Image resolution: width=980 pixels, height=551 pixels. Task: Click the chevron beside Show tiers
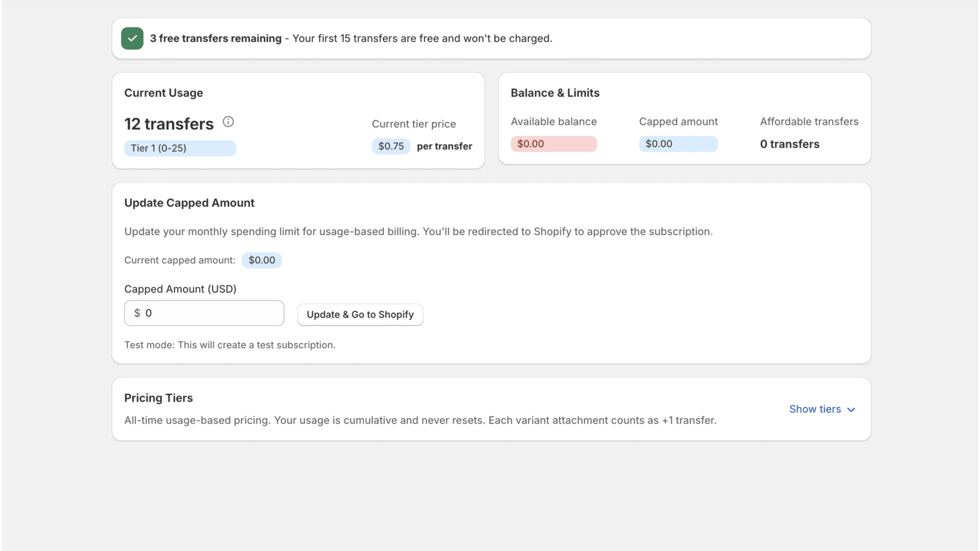pyautogui.click(x=851, y=410)
